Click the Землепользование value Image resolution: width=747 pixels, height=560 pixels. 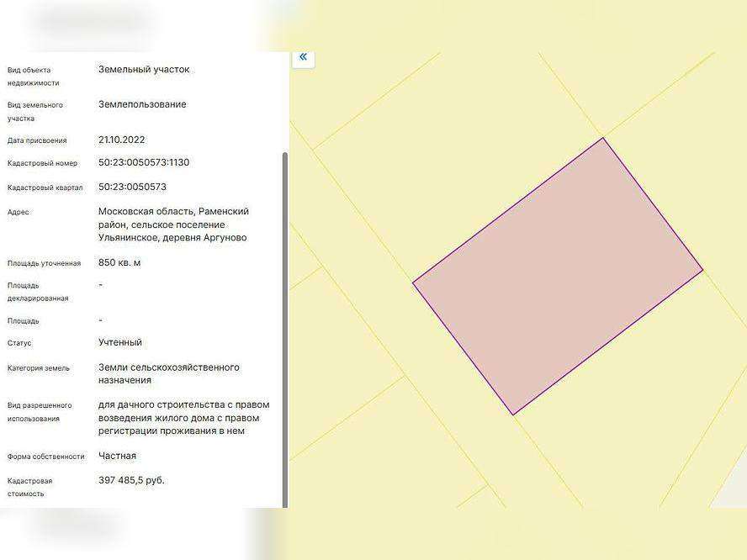[142, 104]
